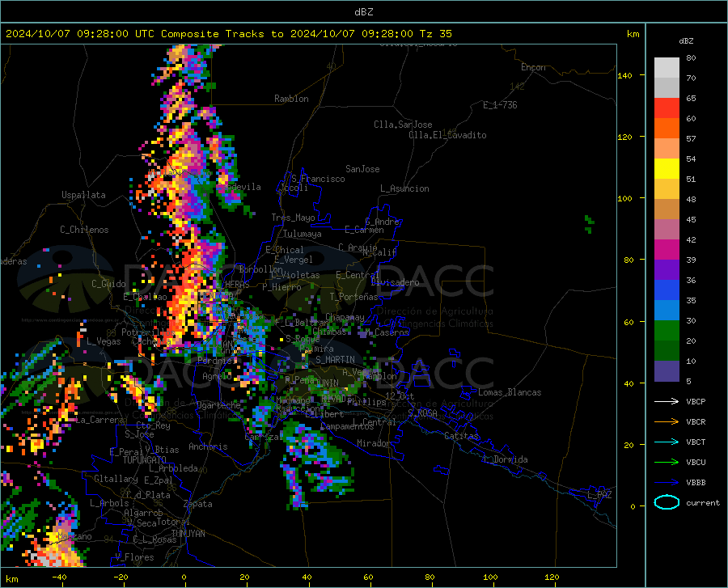
Task: Pick the light blue 30-35 dBZ swatch
Action: (x=667, y=311)
